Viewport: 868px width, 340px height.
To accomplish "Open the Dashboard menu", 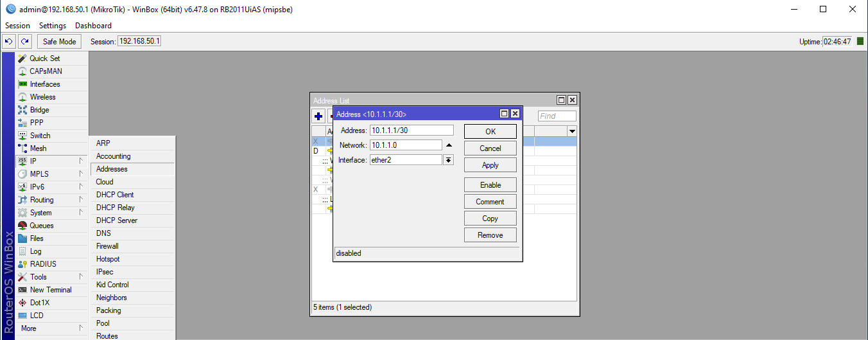I will click(93, 26).
